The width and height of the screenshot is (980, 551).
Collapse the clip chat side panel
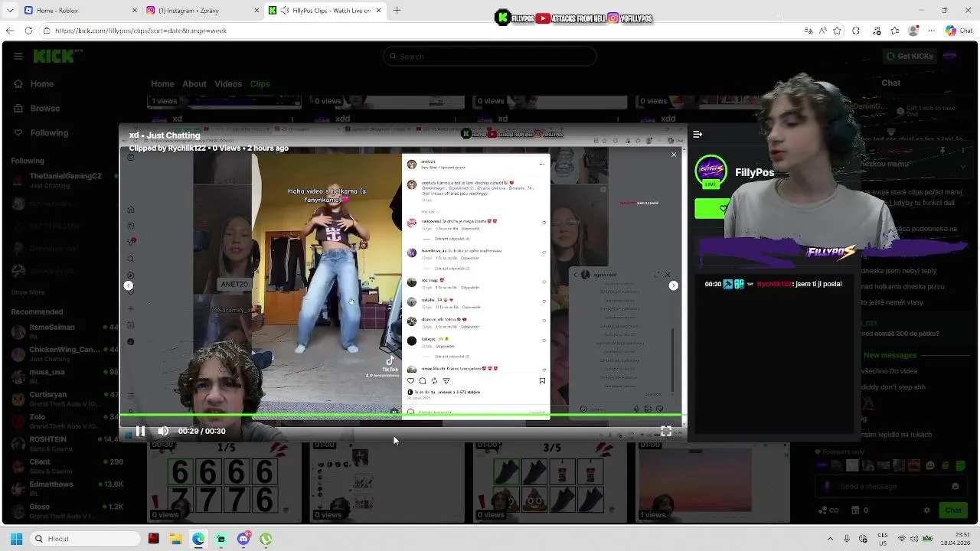coord(697,134)
